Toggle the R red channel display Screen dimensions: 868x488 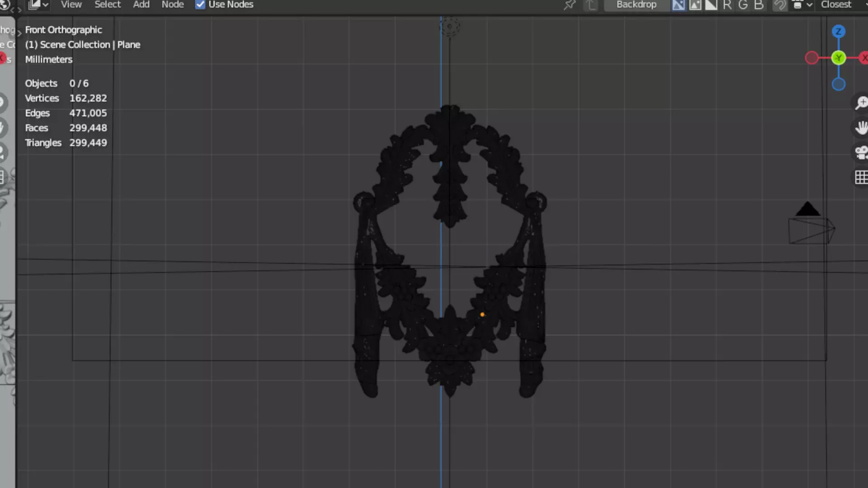pyautogui.click(x=727, y=5)
